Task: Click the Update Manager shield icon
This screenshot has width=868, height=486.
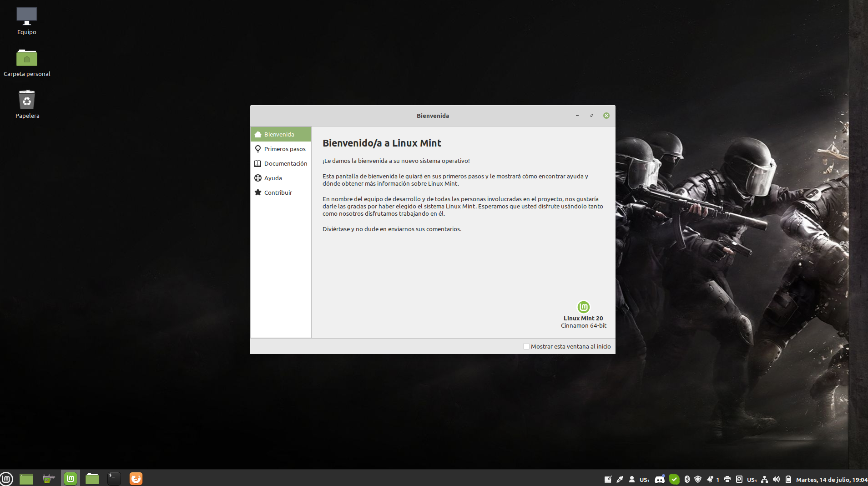Action: point(698,479)
